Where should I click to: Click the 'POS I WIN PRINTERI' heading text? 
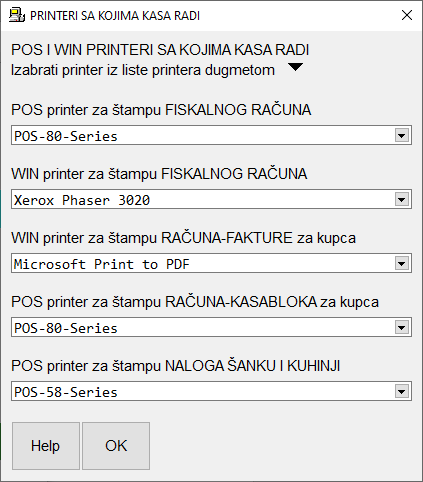pos(82,50)
